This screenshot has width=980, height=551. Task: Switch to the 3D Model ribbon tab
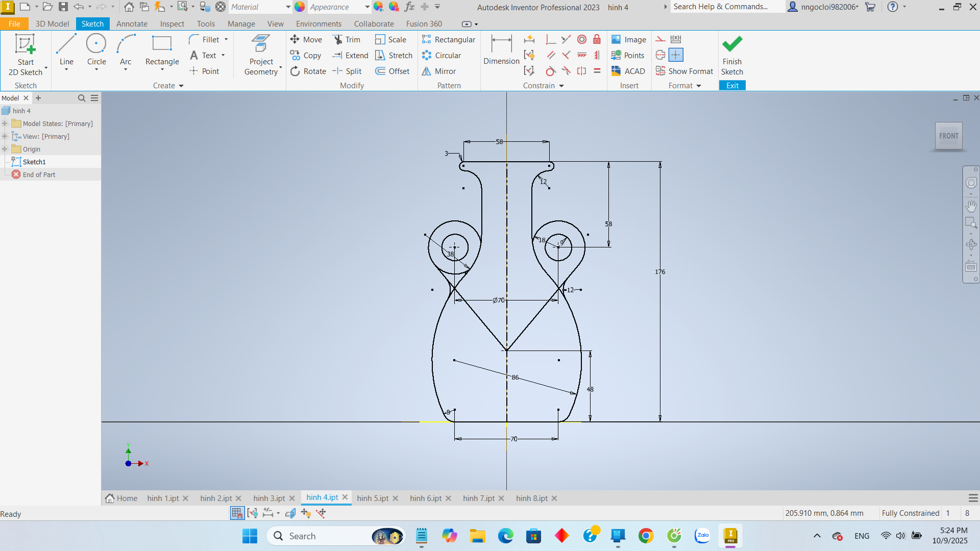(52, 23)
